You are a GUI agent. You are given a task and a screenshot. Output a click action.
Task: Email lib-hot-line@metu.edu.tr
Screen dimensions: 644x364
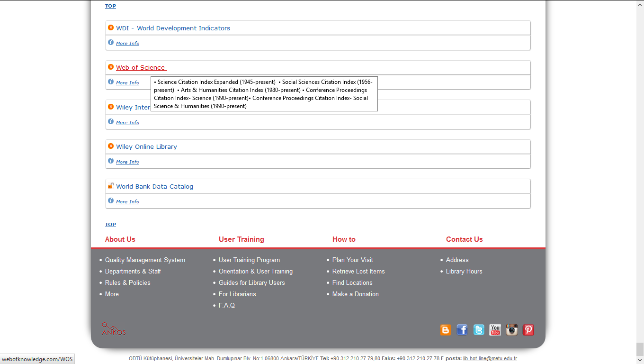tap(490, 359)
